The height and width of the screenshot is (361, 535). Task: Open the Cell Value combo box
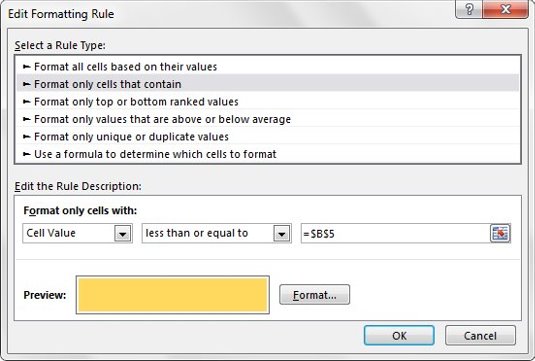click(x=77, y=233)
